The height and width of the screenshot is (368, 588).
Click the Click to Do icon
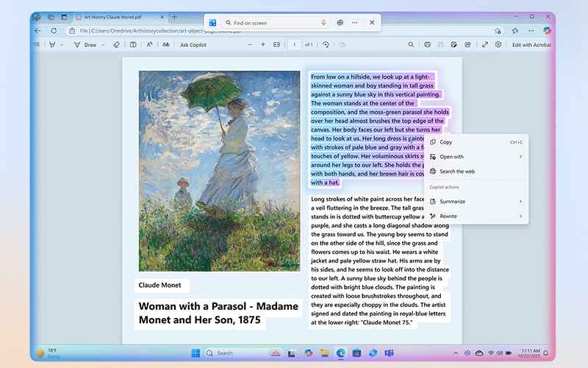212,23
